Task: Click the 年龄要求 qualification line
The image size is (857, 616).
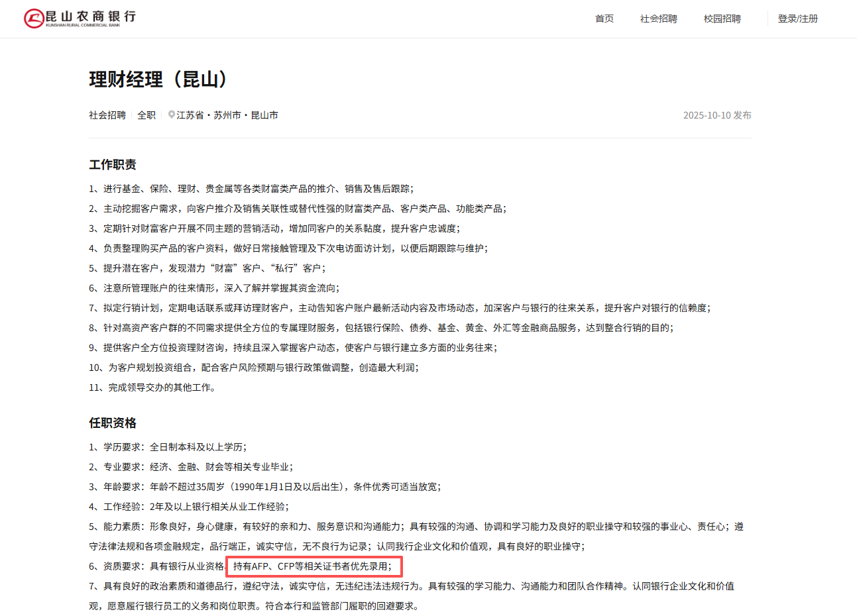Action: click(x=264, y=487)
